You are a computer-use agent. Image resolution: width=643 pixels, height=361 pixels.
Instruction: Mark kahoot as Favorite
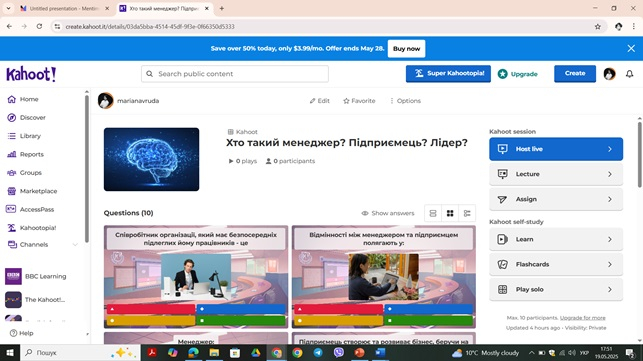tap(359, 101)
